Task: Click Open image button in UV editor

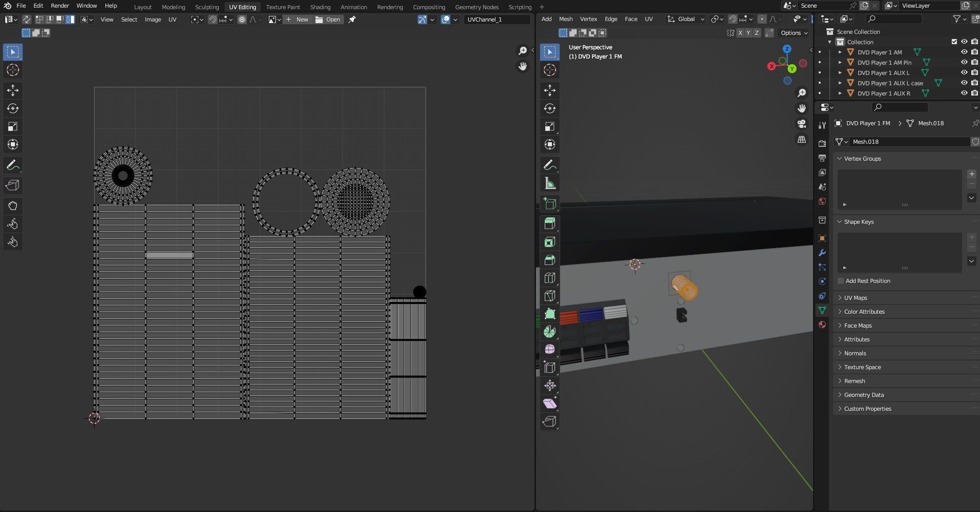Action: tap(328, 20)
